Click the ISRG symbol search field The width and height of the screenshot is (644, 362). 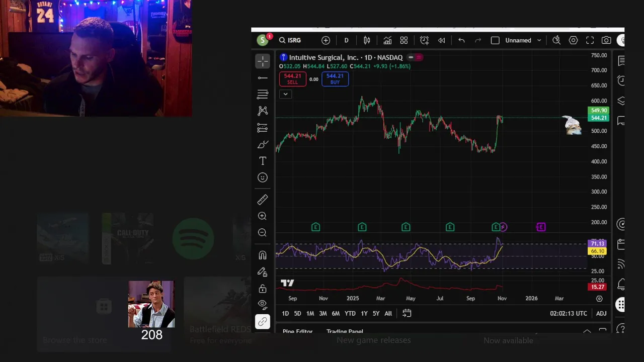[290, 40]
